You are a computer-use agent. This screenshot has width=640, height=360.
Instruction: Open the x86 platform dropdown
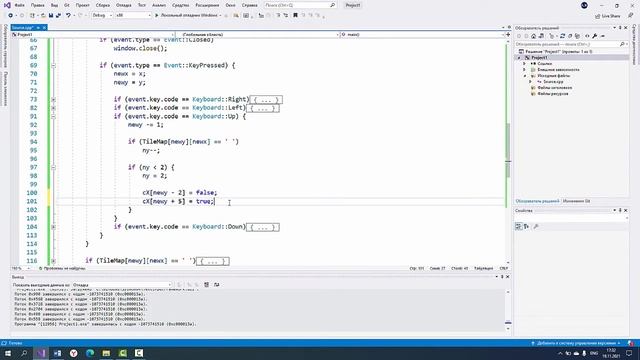pyautogui.click(x=133, y=16)
